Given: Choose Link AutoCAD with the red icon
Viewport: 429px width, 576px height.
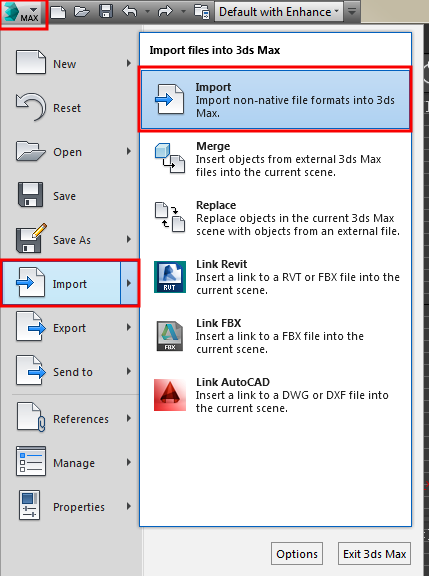Looking at the screenshot, I should coord(275,395).
